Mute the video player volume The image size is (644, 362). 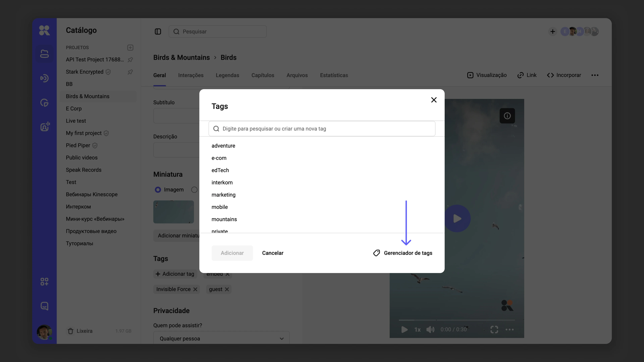pos(431,329)
